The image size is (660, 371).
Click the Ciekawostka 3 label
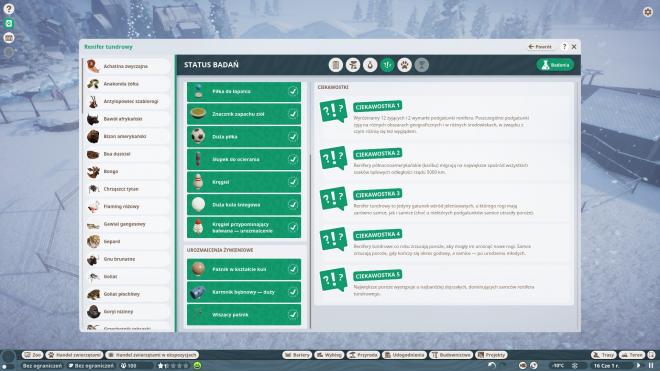pyautogui.click(x=378, y=194)
